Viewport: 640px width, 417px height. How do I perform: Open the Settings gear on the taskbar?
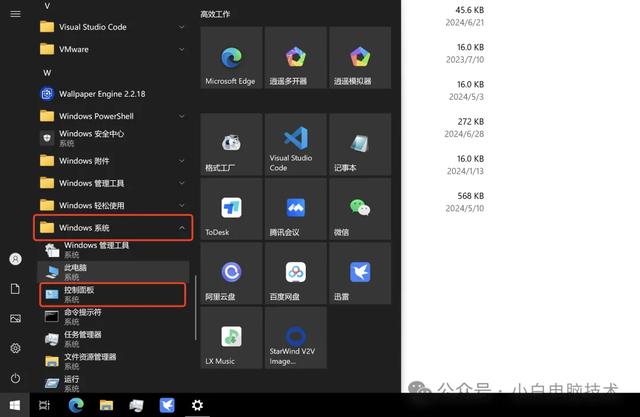tap(197, 405)
